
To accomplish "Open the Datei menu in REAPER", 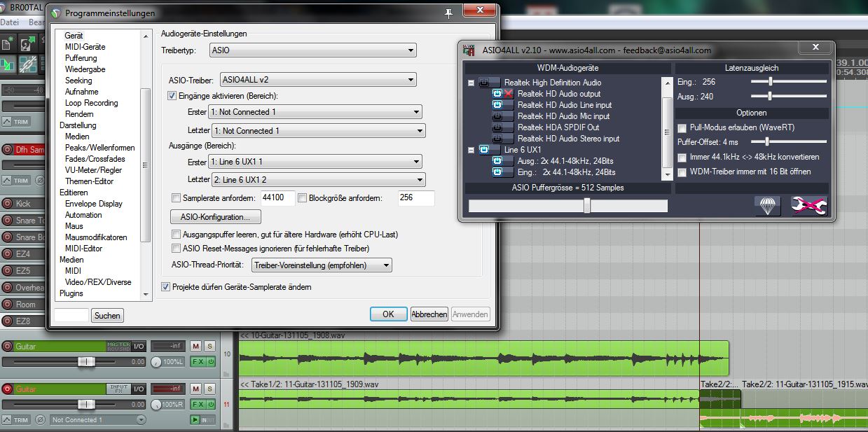I will click(x=10, y=22).
